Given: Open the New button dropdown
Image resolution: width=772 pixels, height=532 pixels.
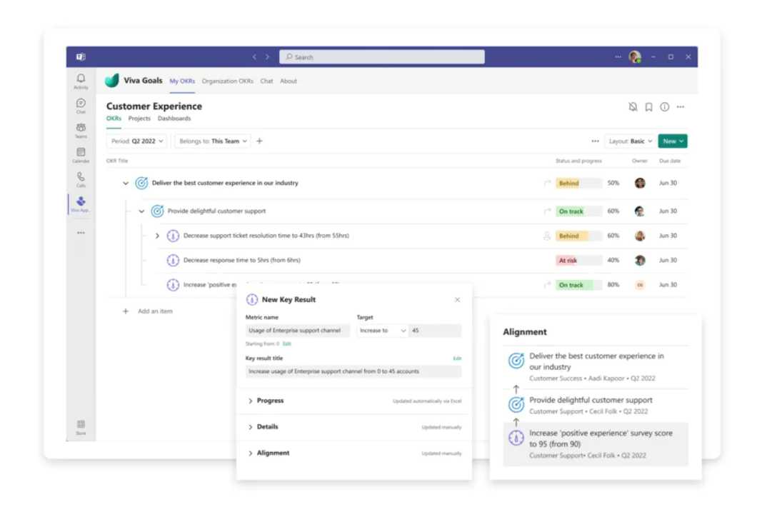Looking at the screenshot, I should click(x=673, y=141).
